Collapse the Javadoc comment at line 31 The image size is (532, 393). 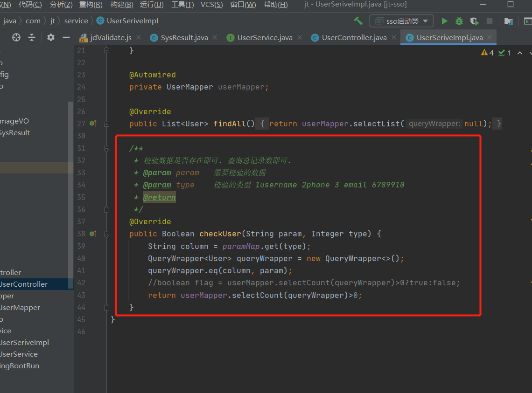(x=106, y=149)
